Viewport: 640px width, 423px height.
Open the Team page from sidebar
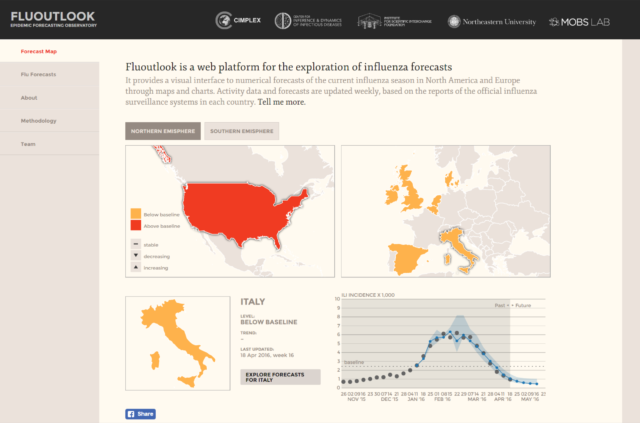pyautogui.click(x=28, y=144)
